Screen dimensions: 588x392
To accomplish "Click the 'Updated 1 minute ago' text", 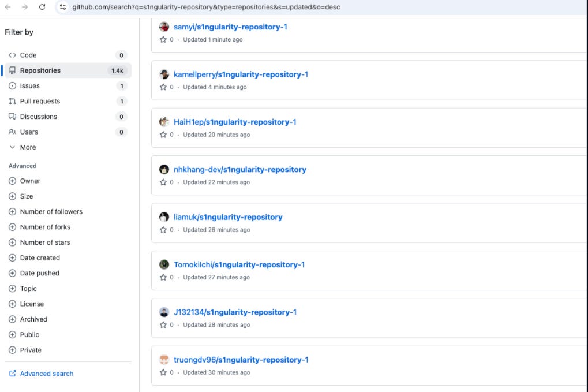I will click(212, 40).
